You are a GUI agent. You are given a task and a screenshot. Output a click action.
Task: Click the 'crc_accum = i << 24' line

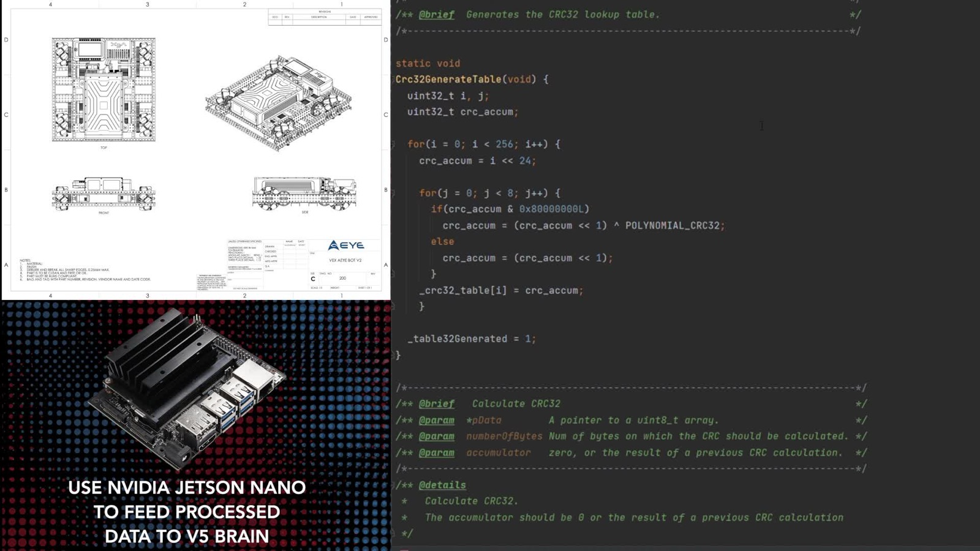click(x=477, y=161)
